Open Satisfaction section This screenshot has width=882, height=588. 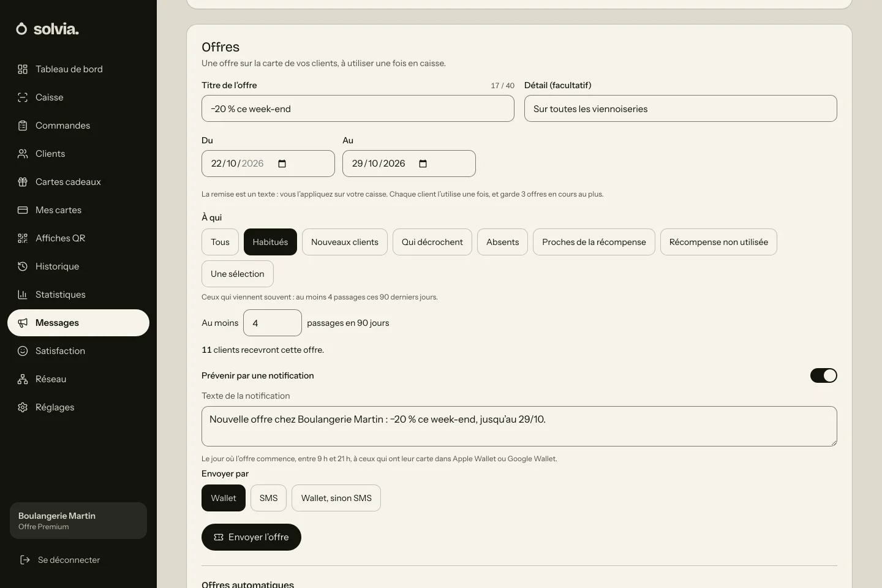(78, 351)
